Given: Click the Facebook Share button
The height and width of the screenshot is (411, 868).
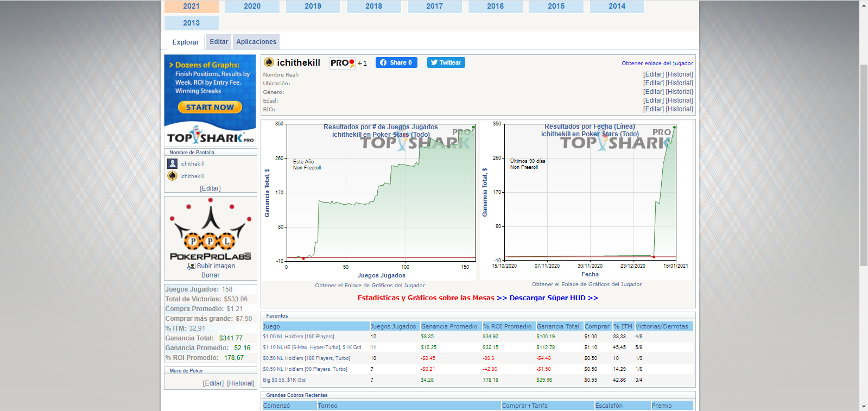Looking at the screenshot, I should [396, 62].
